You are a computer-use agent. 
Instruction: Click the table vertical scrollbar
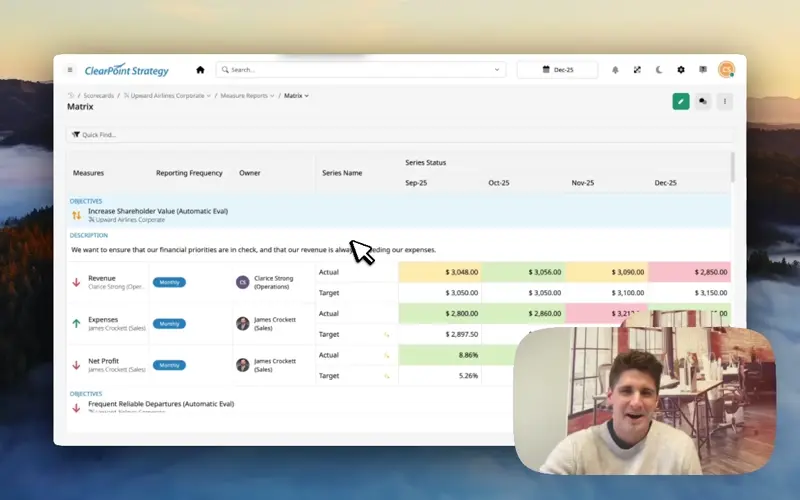tap(733, 167)
